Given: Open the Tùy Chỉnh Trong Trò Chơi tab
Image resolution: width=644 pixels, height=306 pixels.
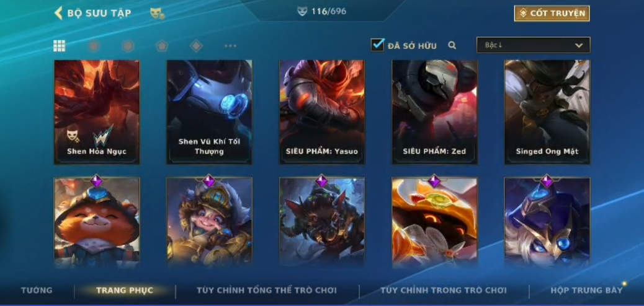Looking at the screenshot, I should pyautogui.click(x=444, y=291).
